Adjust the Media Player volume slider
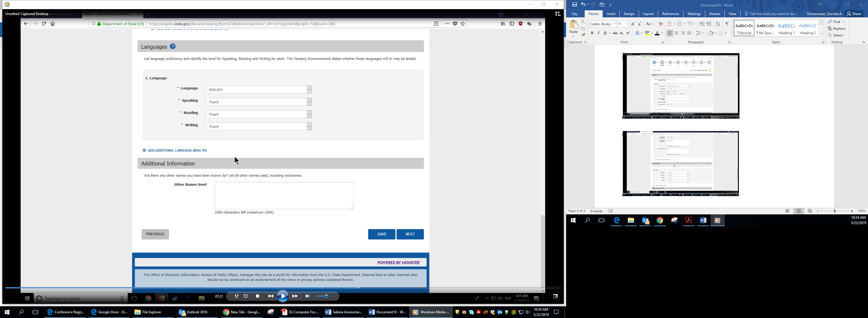The width and height of the screenshot is (868, 318). coord(325,297)
